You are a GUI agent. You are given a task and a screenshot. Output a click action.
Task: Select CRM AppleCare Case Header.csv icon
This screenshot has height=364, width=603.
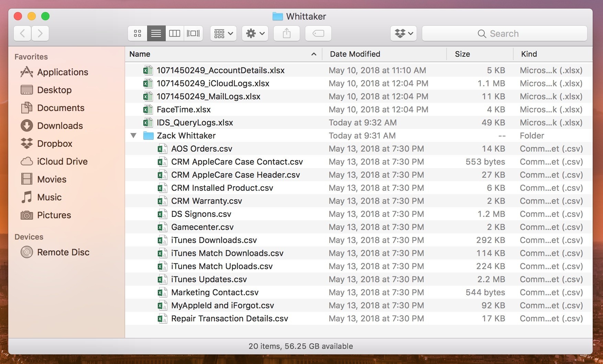click(162, 175)
